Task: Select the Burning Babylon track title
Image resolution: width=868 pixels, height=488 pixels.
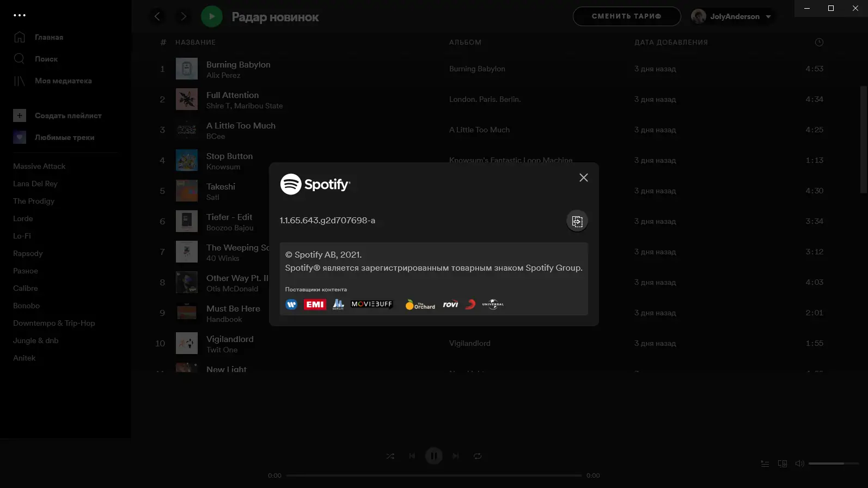Action: (238, 64)
